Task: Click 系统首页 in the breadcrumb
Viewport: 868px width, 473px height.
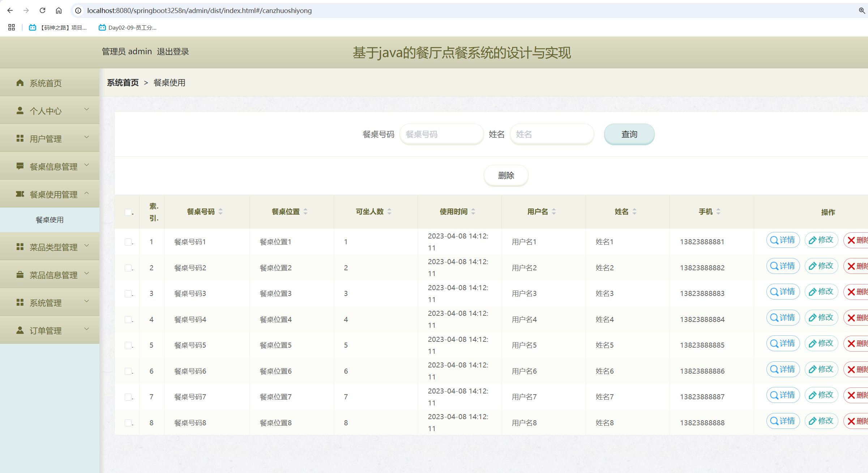Action: (123, 83)
